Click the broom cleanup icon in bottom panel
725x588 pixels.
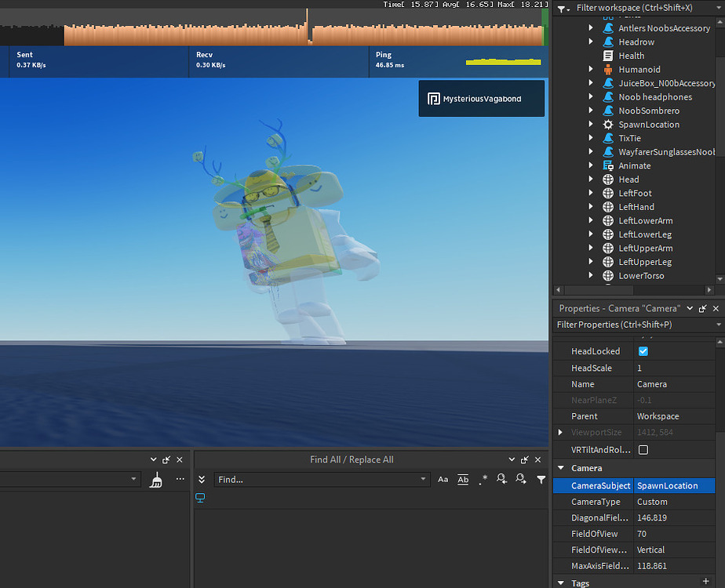click(156, 480)
